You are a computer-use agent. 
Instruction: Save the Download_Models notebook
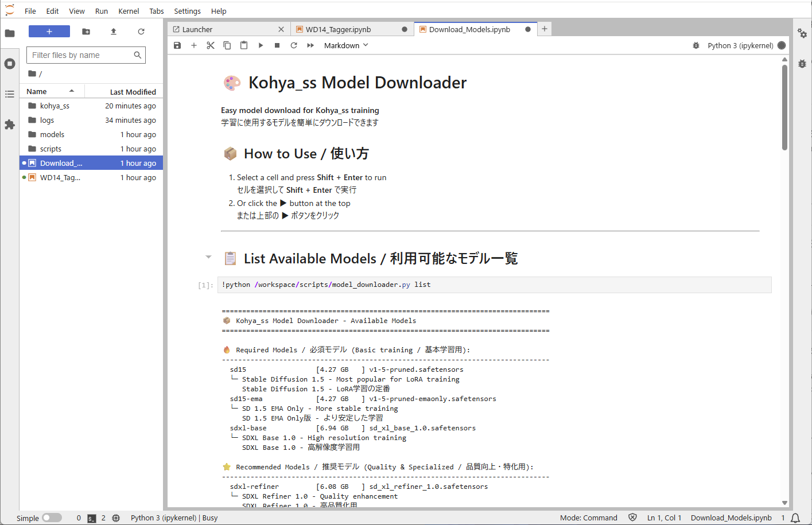177,45
